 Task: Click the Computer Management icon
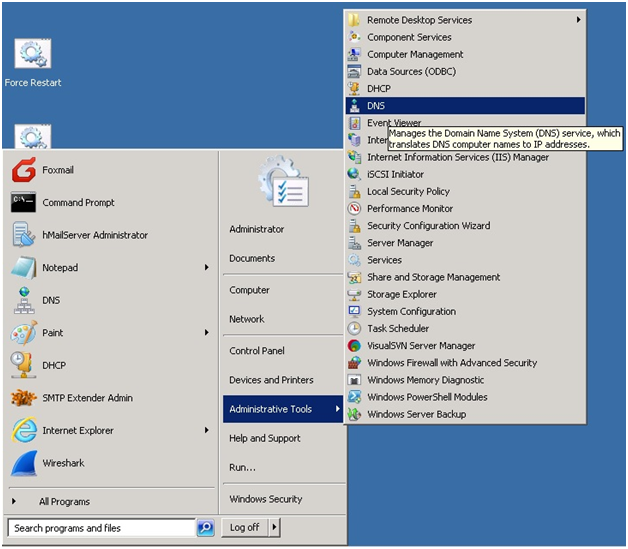[x=354, y=54]
